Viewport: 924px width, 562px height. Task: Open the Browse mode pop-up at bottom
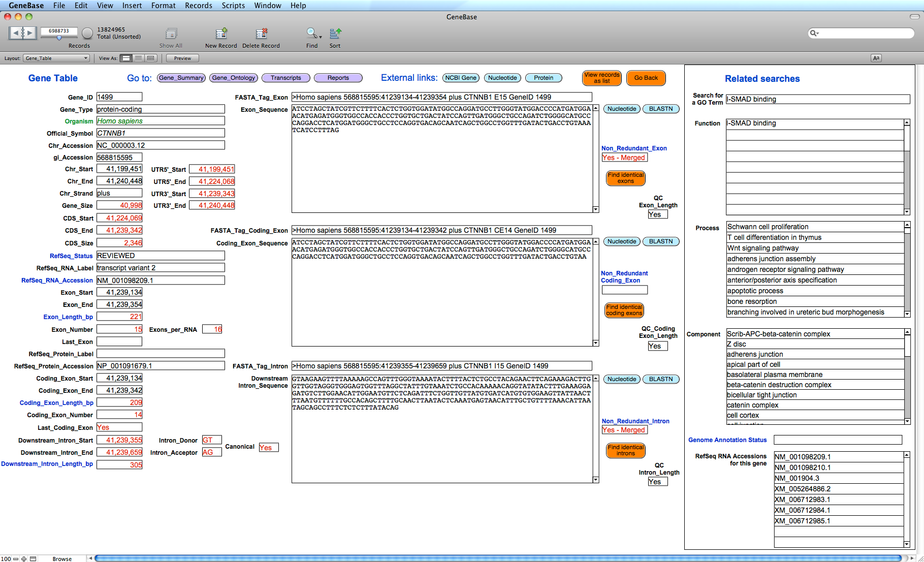62,558
